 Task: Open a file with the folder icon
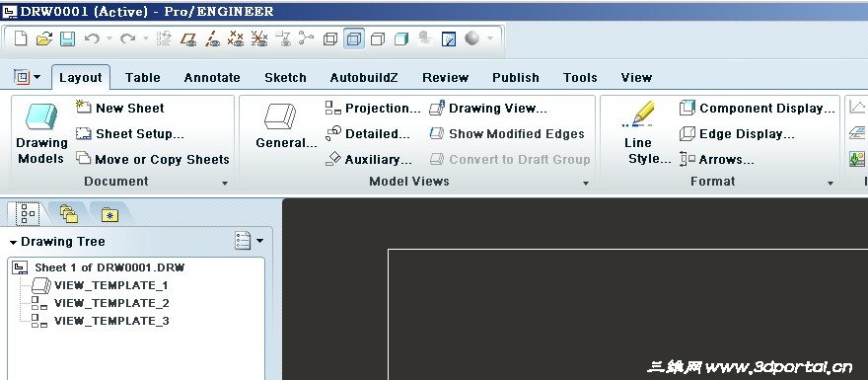(44, 38)
